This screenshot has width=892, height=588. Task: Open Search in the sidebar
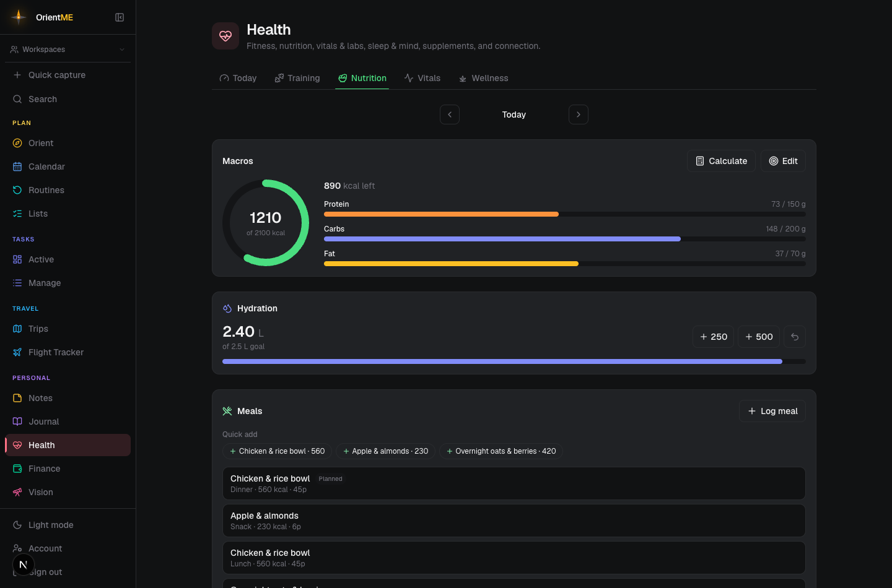point(68,99)
